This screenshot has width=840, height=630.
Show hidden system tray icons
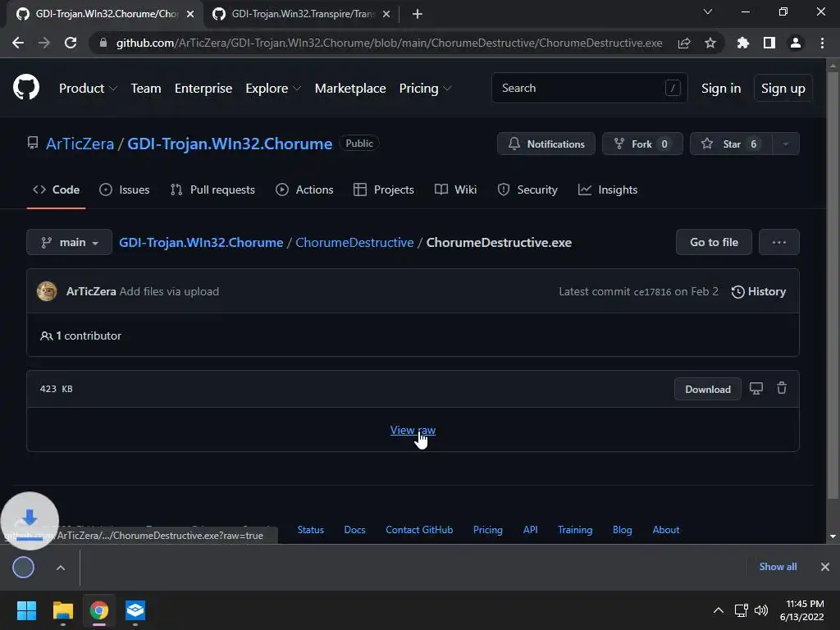click(x=719, y=610)
